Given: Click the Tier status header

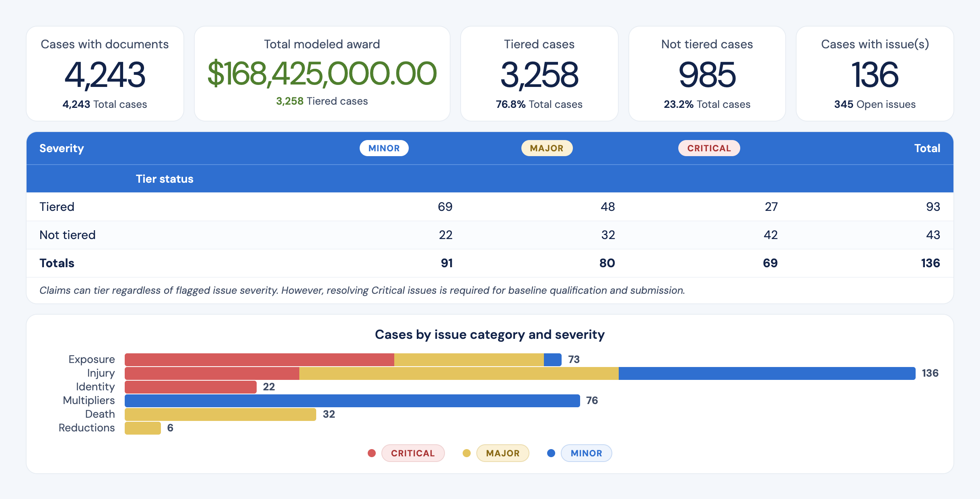Looking at the screenshot, I should click(x=165, y=179).
